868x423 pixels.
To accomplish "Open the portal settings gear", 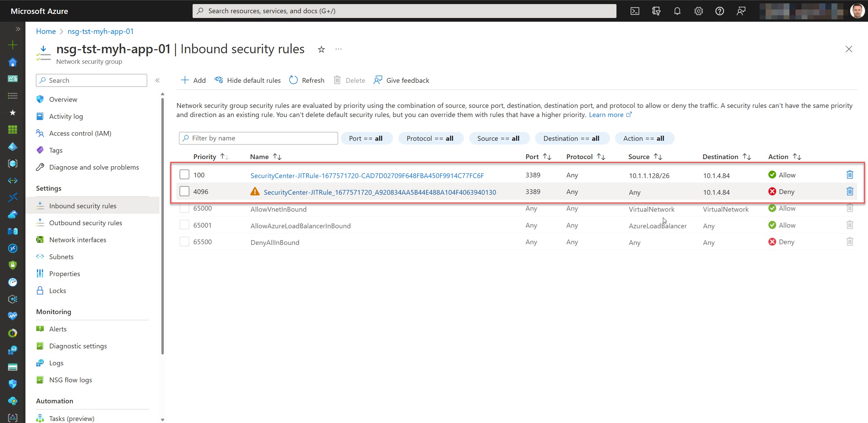I will click(698, 11).
